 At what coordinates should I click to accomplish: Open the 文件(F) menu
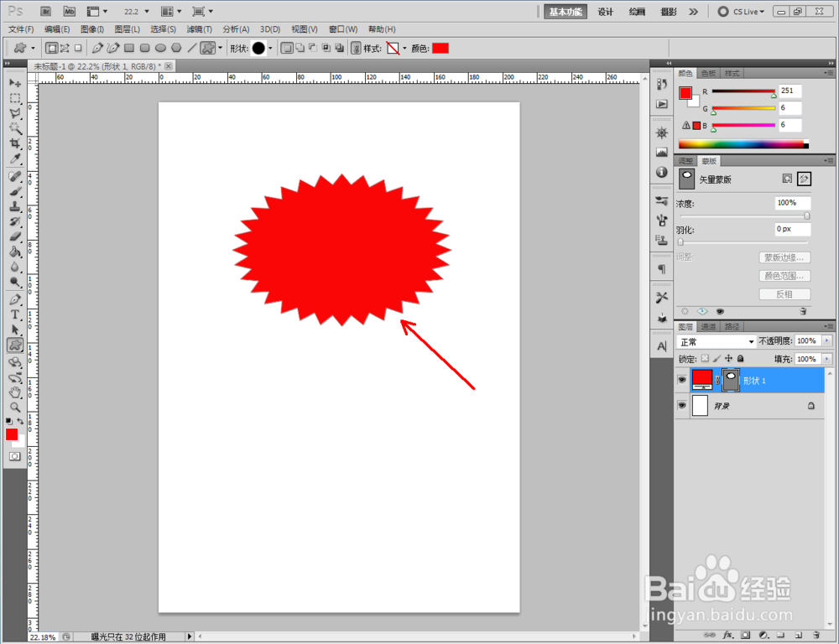pos(21,29)
